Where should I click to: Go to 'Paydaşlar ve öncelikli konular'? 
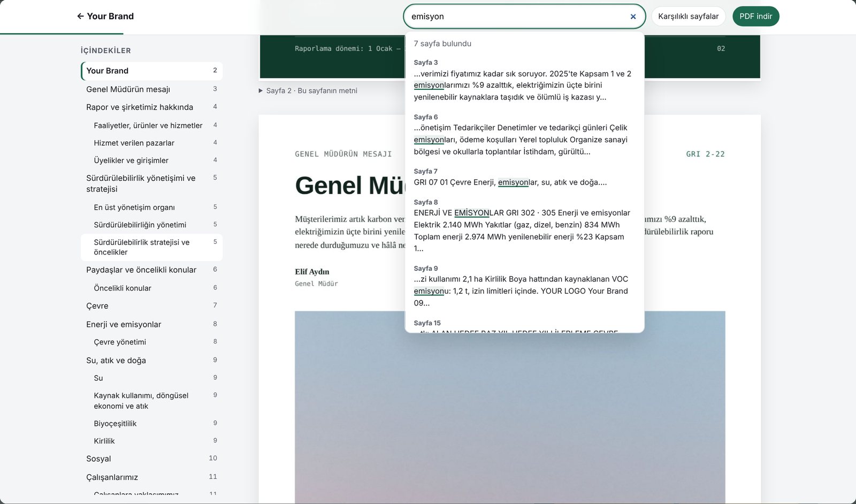(x=152, y=270)
